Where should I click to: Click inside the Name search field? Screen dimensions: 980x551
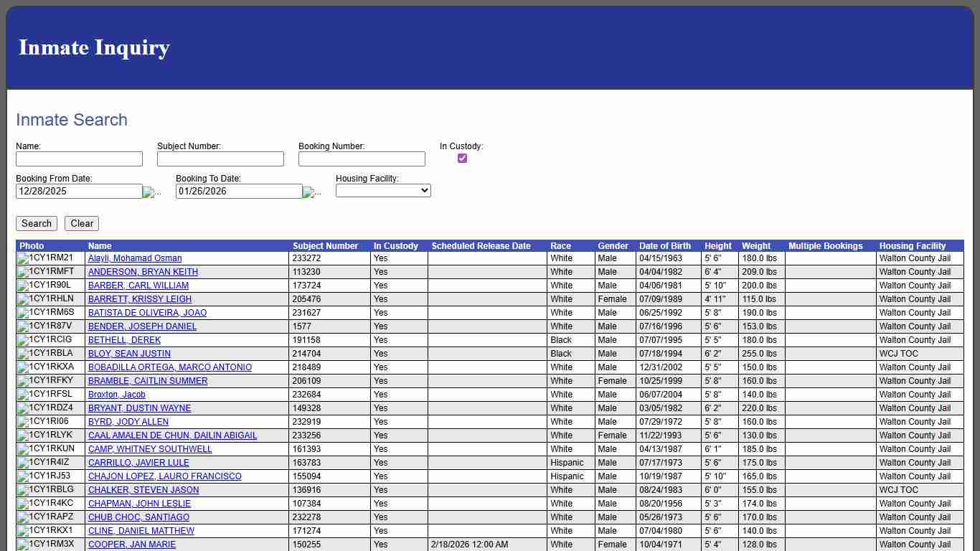click(x=79, y=159)
